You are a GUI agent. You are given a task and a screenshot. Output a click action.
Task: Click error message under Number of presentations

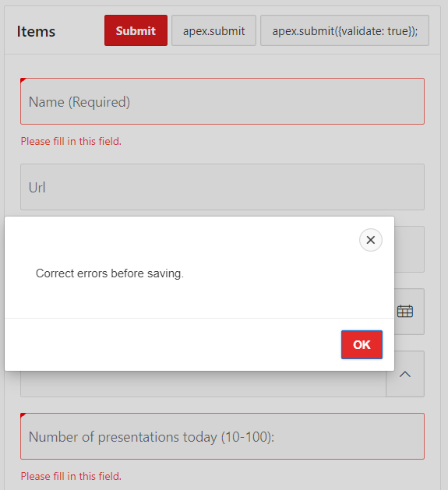[71, 476]
